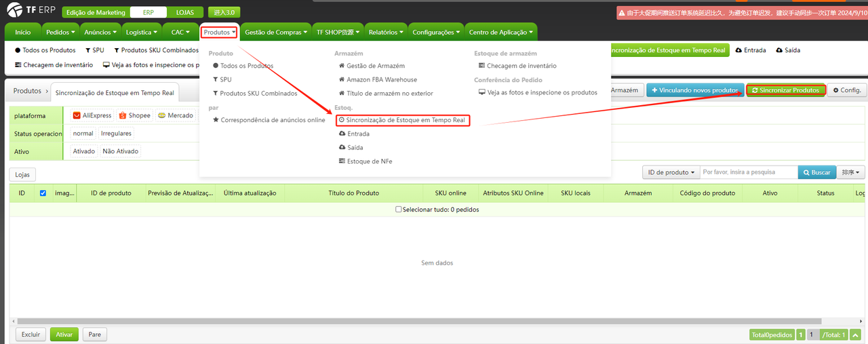Switch to the LOJAS tab
This screenshot has width=868, height=344.
[x=184, y=12]
